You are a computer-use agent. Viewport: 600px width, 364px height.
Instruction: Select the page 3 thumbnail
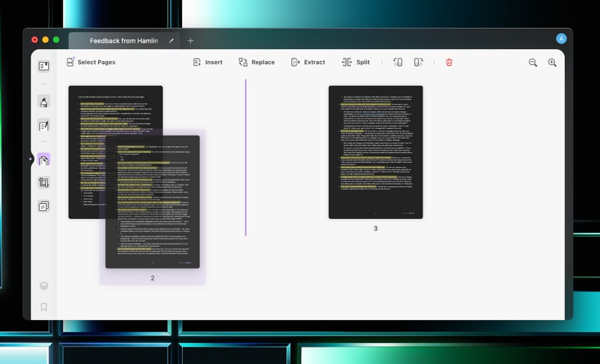click(375, 152)
